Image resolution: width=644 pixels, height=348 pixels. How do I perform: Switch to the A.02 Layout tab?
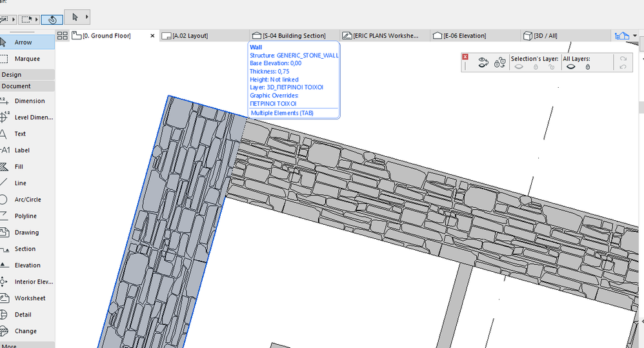coord(190,36)
